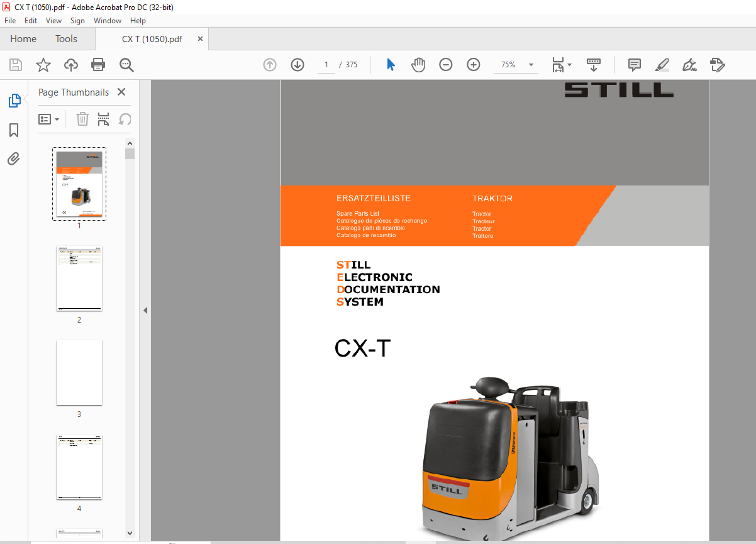Click the "CX-T" model title text
Viewport: 756px width, 544px height.
tap(363, 348)
